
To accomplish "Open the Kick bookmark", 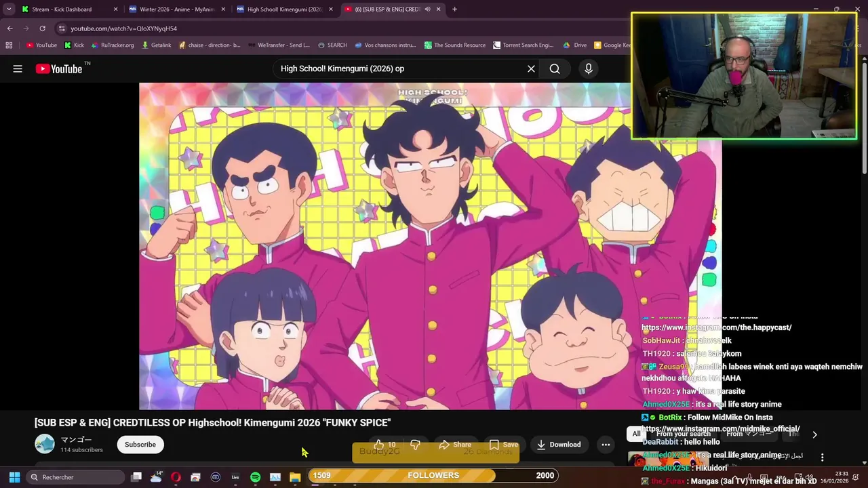I will point(75,45).
